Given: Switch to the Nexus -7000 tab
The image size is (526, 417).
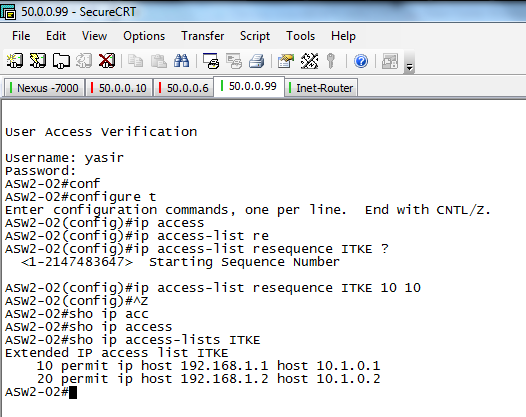Looking at the screenshot, I should coord(44,88).
